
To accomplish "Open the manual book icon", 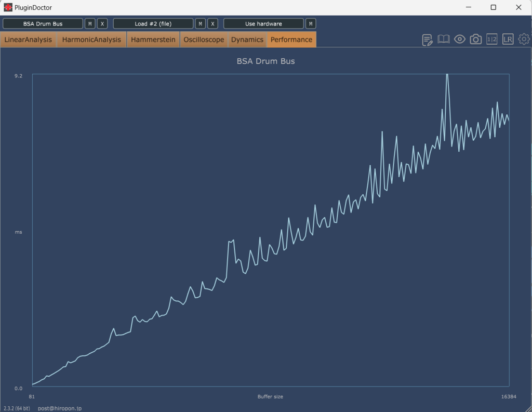I will [x=444, y=39].
